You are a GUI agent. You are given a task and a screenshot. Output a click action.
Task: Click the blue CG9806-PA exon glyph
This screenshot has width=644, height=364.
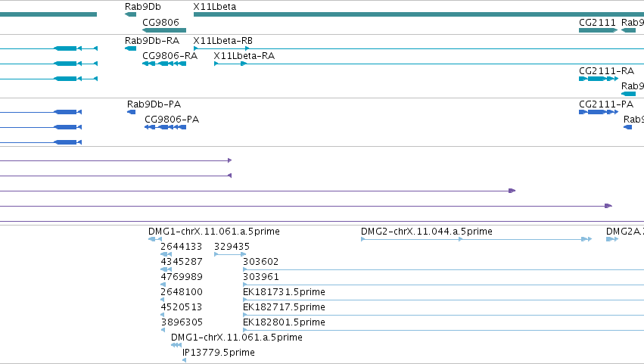[165, 127]
